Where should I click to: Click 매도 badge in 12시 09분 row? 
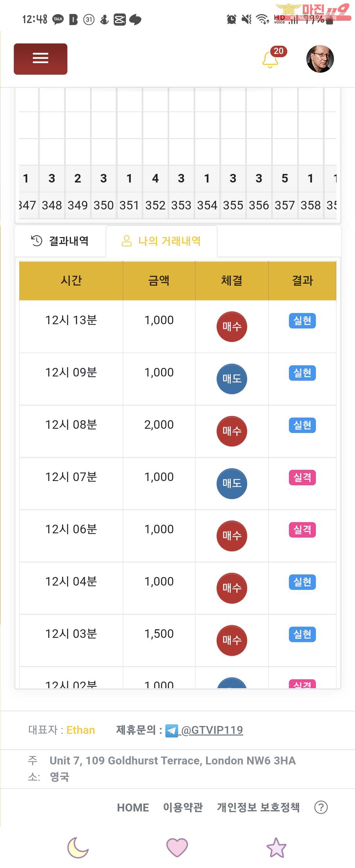point(232,379)
